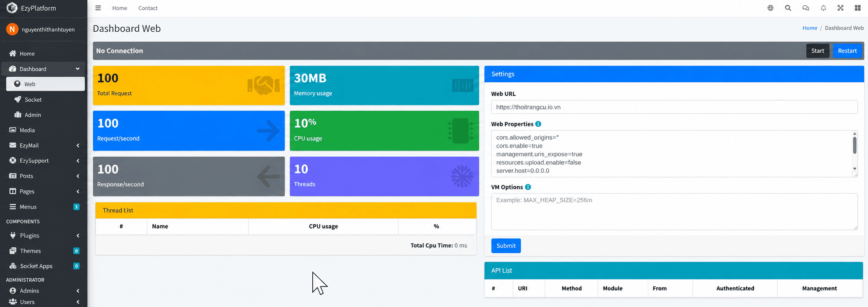Image resolution: width=868 pixels, height=307 pixels.
Task: Click the search magnifier icon
Action: coord(788,8)
